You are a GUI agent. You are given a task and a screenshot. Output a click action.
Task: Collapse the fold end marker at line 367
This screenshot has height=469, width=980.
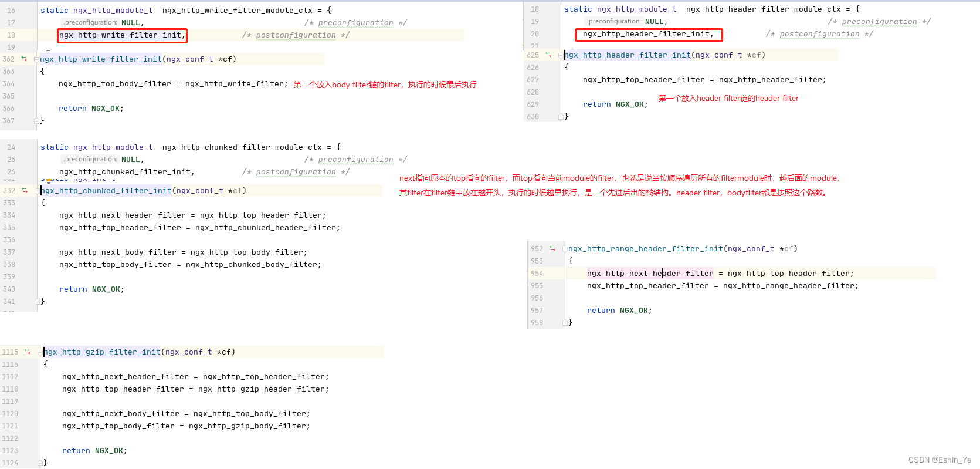pyautogui.click(x=37, y=120)
